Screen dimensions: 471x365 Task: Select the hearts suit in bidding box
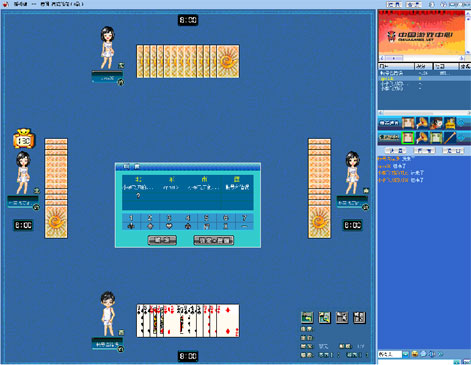169,226
